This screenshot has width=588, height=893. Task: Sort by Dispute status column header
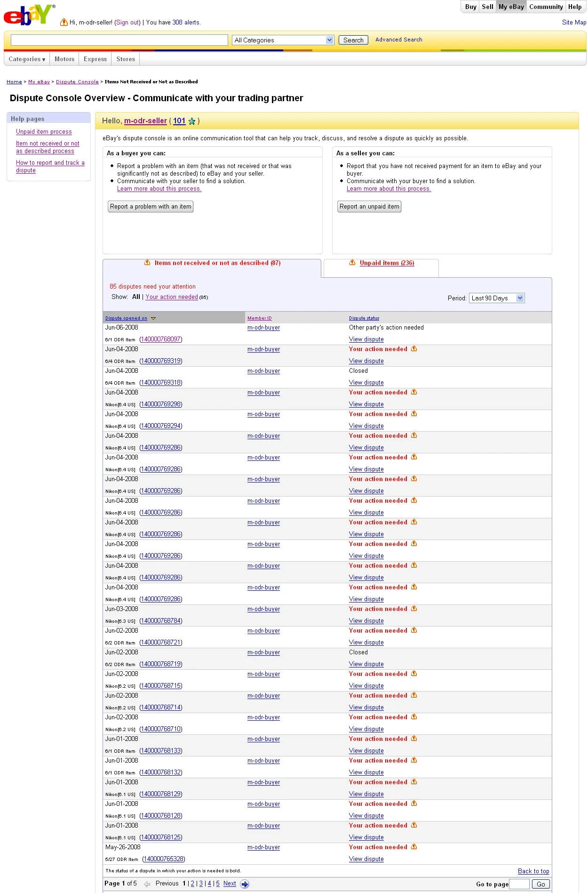point(364,318)
